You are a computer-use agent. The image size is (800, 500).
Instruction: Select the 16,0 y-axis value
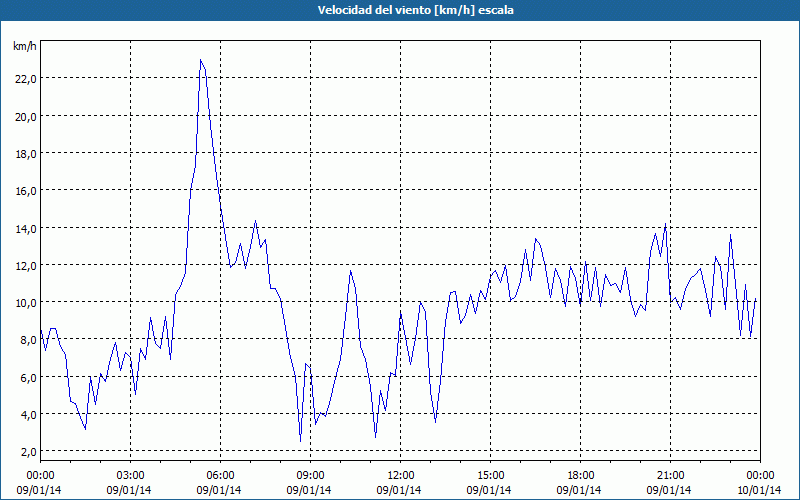coord(26,191)
